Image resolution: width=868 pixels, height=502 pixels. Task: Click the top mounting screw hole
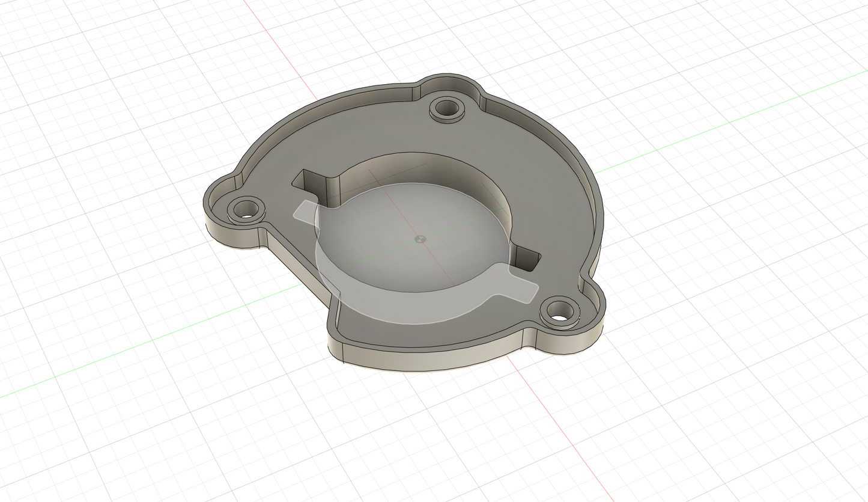point(447,109)
